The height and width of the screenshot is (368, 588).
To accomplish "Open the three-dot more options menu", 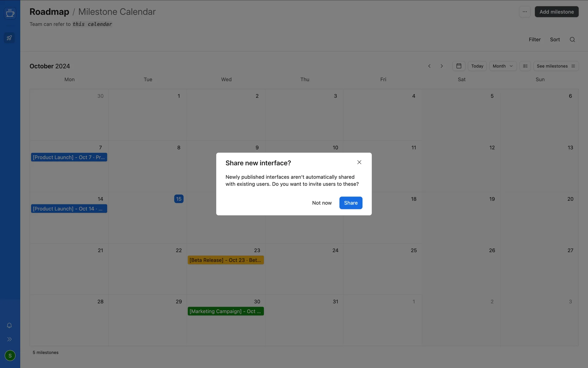I will point(525,12).
